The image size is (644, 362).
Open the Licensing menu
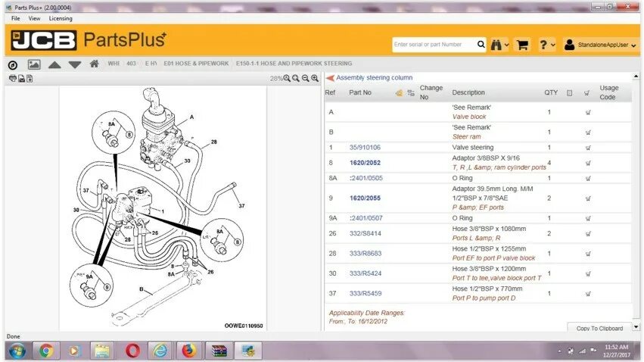[61, 18]
